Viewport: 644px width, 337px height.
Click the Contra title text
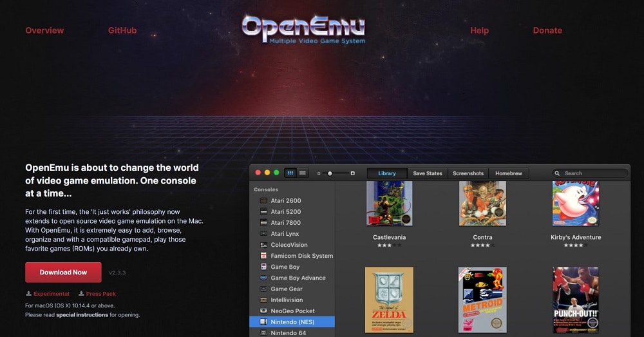[x=482, y=237]
